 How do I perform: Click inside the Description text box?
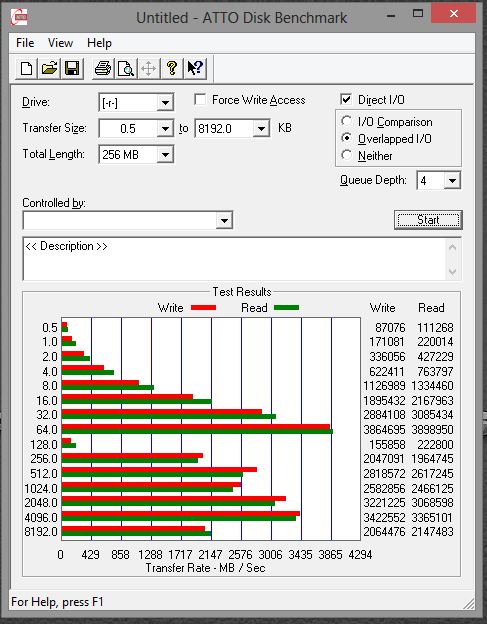click(235, 259)
